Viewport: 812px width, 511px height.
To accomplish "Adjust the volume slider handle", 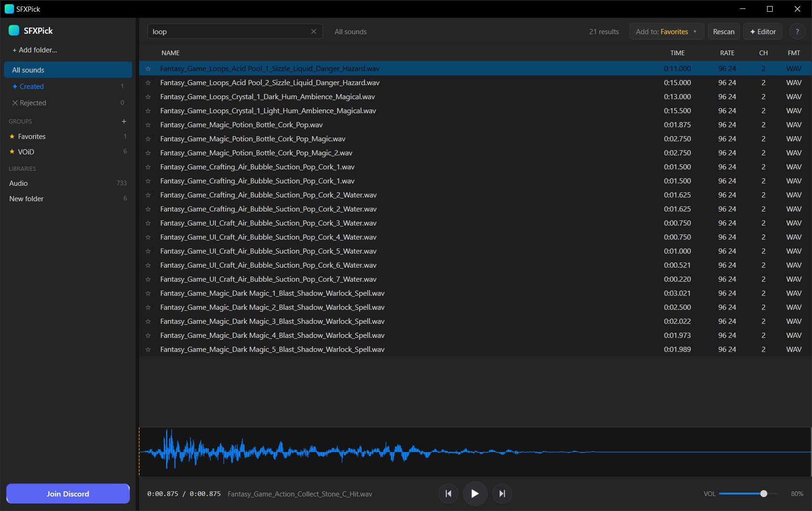I will click(764, 494).
